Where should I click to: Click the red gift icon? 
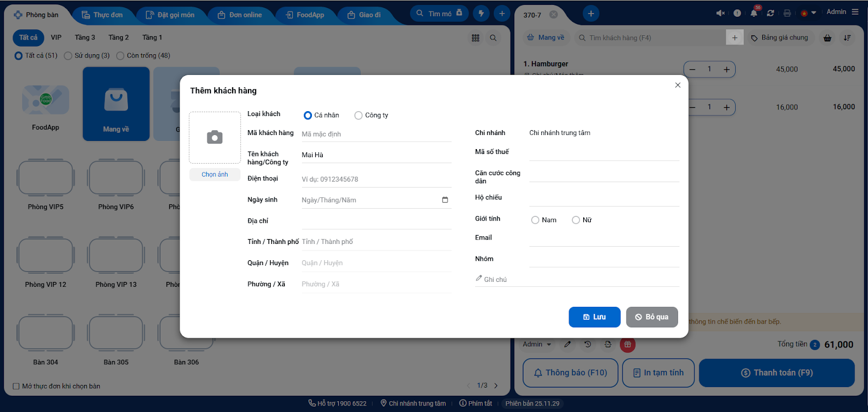628,344
